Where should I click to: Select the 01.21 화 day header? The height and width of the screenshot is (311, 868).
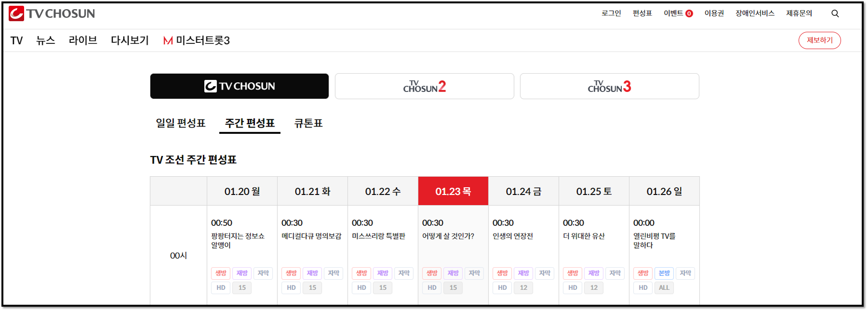pos(312,192)
